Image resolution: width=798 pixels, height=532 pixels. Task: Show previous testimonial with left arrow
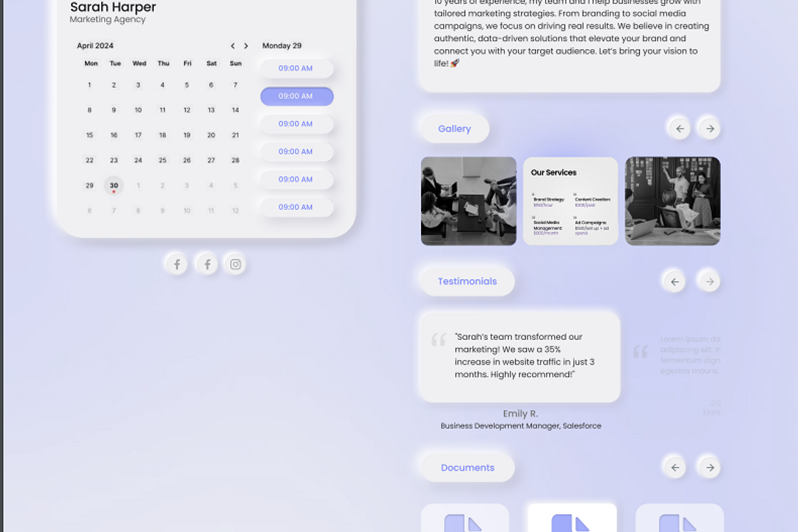point(674,282)
